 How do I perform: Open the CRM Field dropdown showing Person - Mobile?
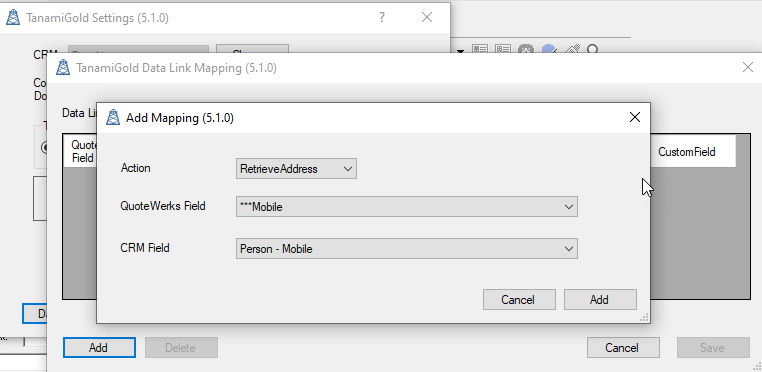coord(407,248)
